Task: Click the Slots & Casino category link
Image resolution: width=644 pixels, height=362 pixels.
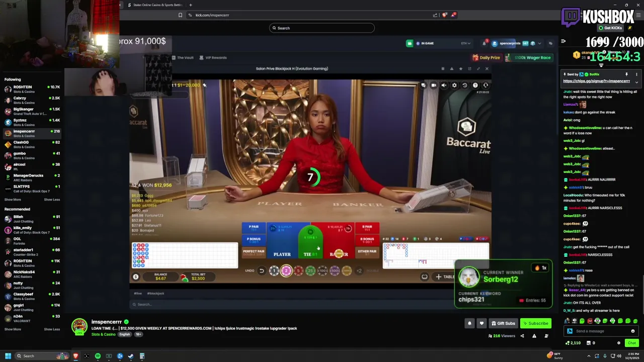Action: 103,334
